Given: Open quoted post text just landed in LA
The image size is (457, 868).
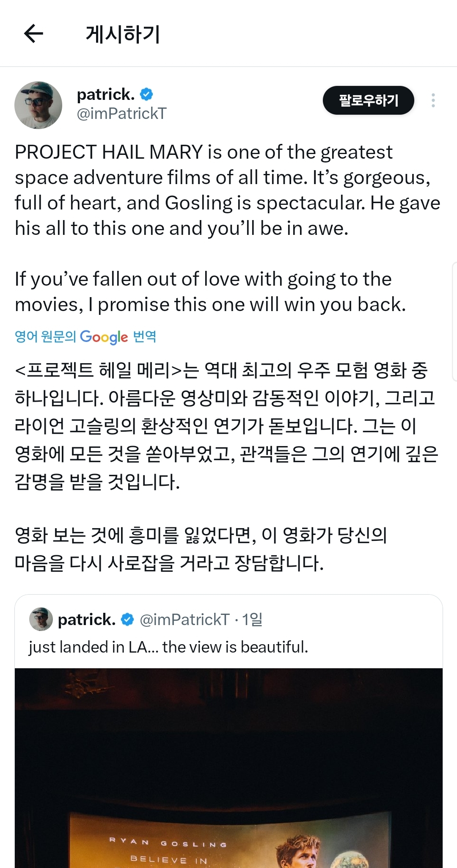Looking at the screenshot, I should [x=168, y=647].
